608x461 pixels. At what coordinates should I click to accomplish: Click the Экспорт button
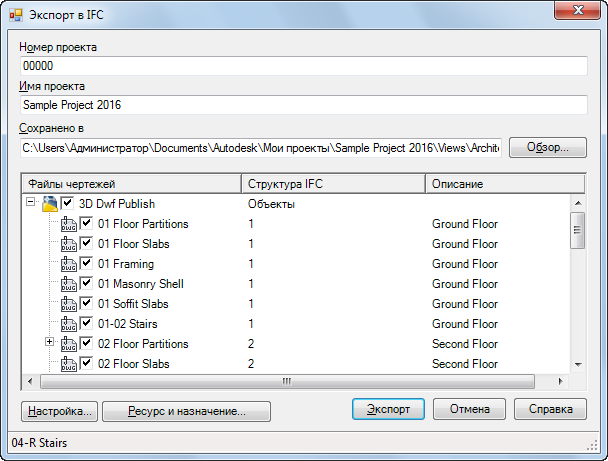[388, 409]
